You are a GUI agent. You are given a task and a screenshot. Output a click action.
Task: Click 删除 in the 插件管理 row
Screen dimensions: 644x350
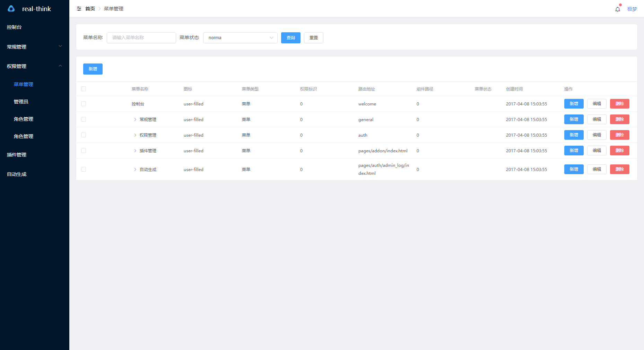(x=620, y=151)
